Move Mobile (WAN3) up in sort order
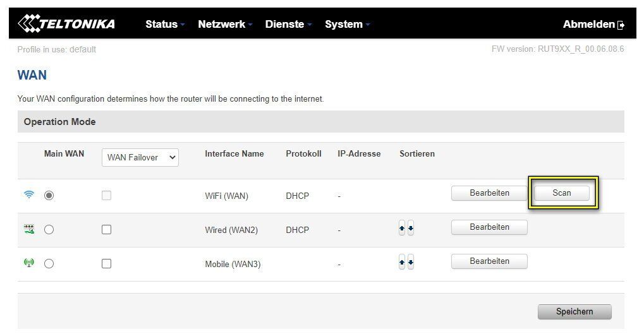Screen dimensions: 644x334 click(402, 263)
